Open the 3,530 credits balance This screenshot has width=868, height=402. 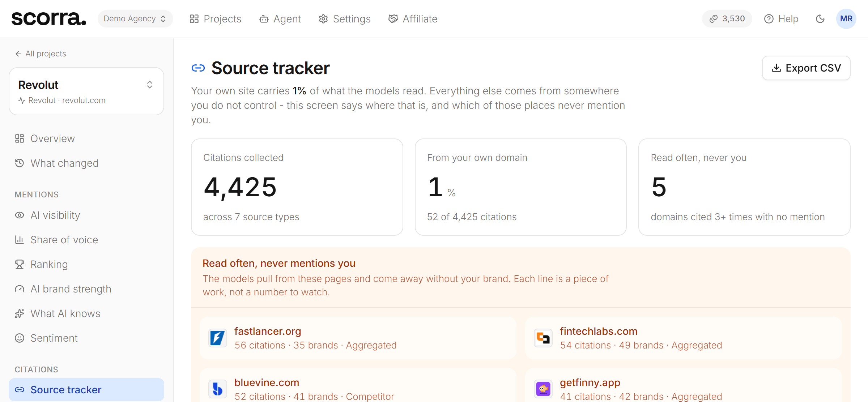click(x=727, y=19)
